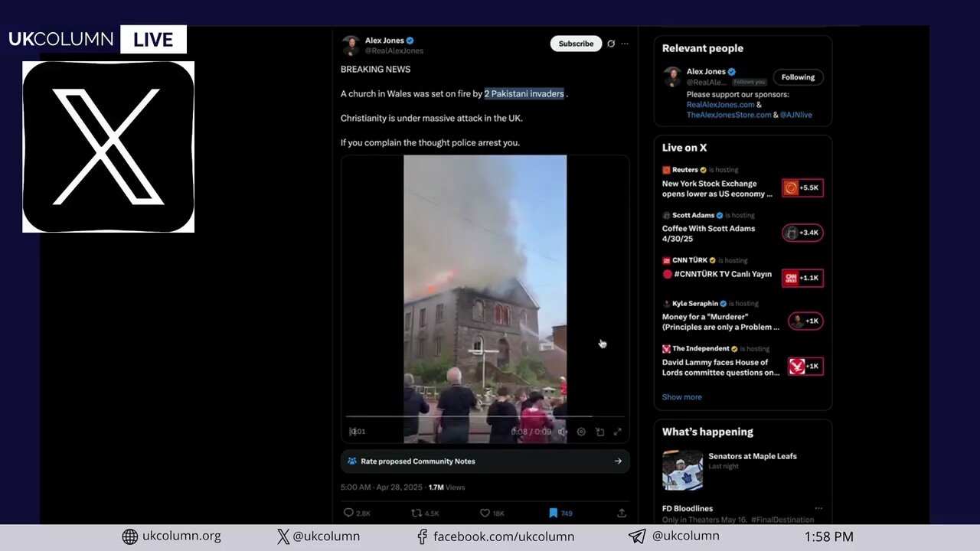Open the post's three-dot more menu
This screenshot has height=551, width=980.
pyautogui.click(x=625, y=44)
